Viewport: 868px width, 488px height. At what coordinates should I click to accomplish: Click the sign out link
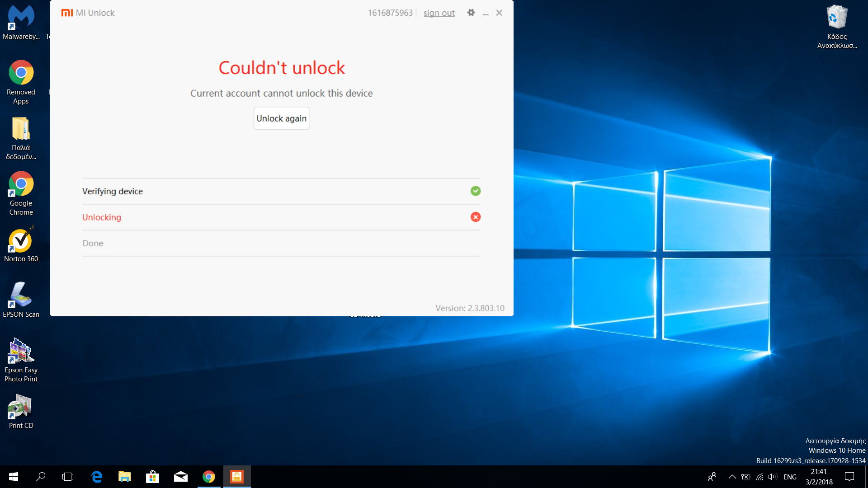(x=439, y=13)
